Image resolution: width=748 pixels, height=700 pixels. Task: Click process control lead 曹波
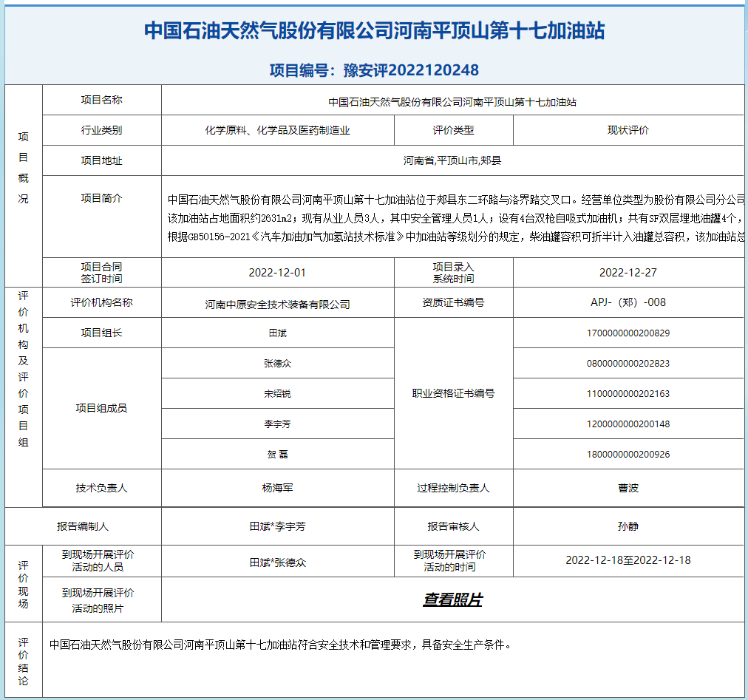pos(628,488)
